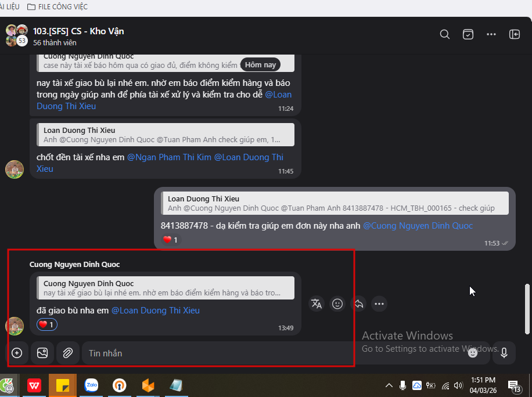Viewport: 532px width, 397px height.
Task: Open the to-do checklist icon in header
Action: (x=468, y=34)
